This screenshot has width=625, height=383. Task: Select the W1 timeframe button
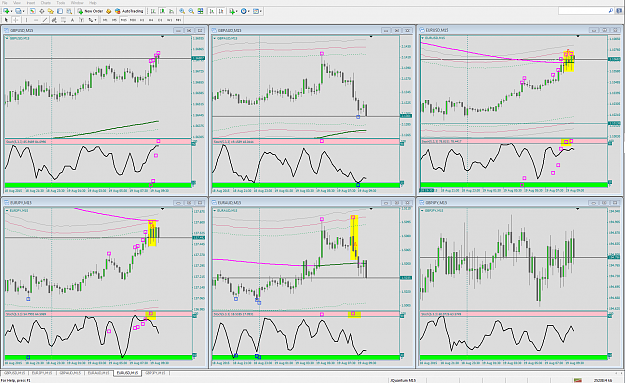[169, 20]
